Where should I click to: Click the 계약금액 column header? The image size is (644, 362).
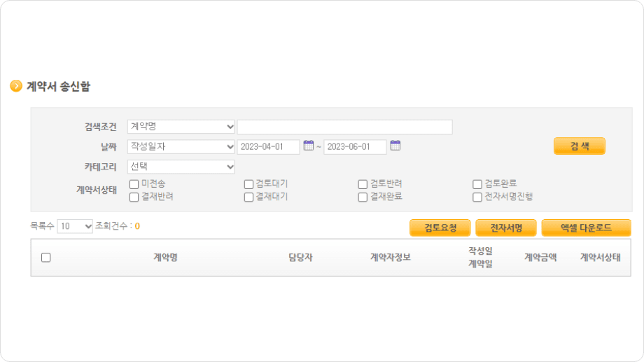tap(540, 258)
